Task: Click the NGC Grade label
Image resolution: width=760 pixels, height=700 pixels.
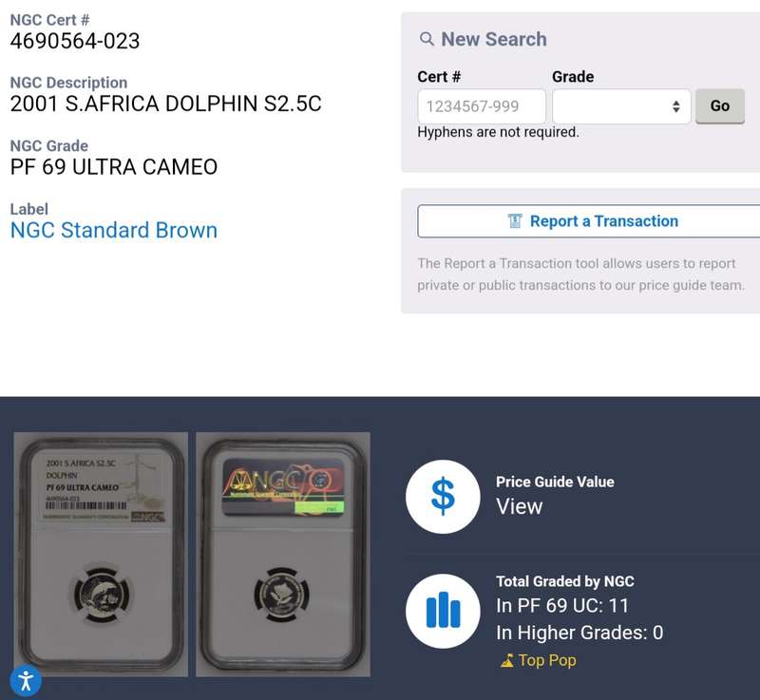Action: [x=49, y=146]
